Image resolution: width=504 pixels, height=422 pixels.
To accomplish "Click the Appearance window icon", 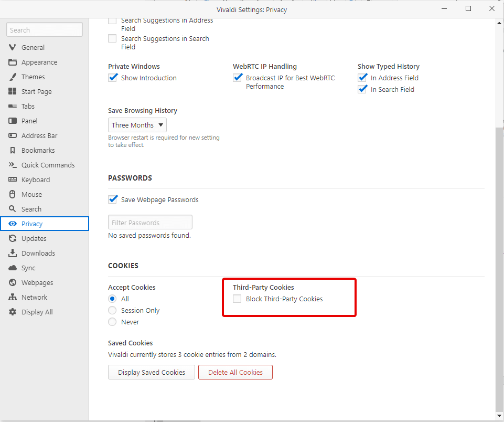I will click(13, 62).
